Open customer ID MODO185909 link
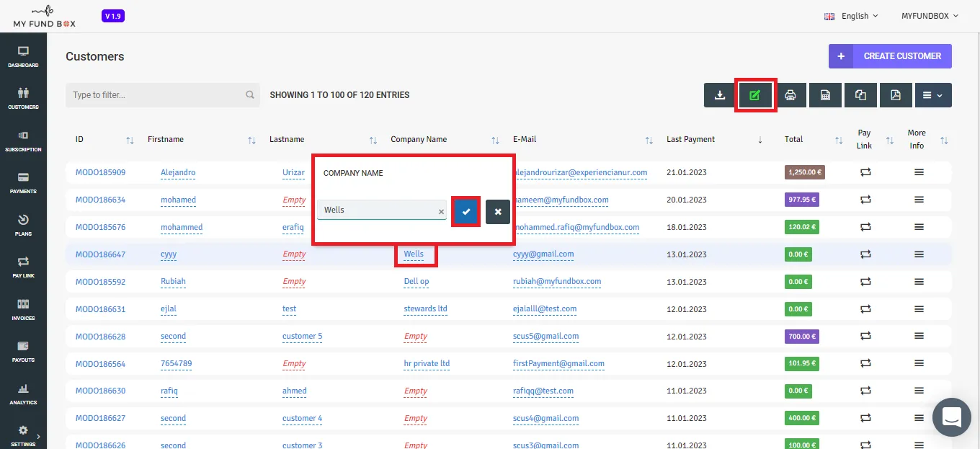 click(100, 172)
